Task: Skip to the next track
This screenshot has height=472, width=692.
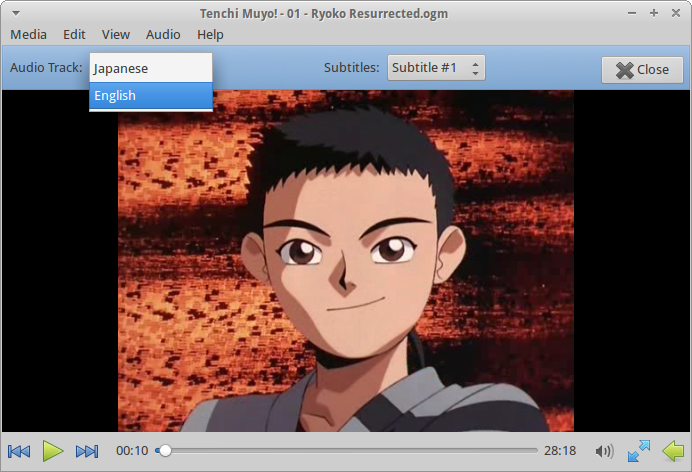Action: pos(87,452)
